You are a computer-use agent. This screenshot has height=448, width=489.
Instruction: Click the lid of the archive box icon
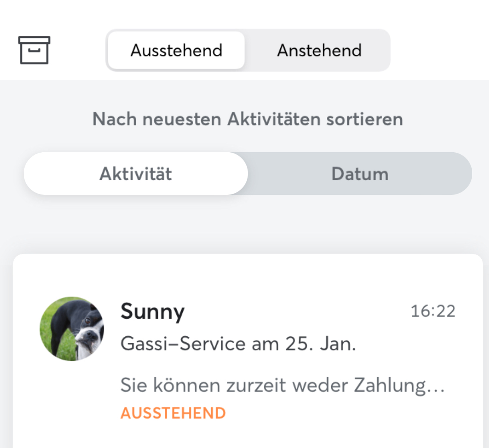34,40
